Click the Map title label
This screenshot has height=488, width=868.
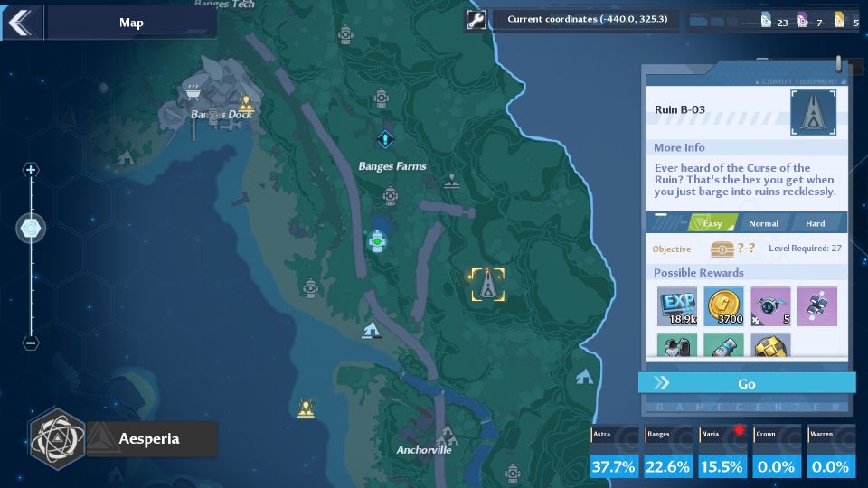tap(131, 23)
